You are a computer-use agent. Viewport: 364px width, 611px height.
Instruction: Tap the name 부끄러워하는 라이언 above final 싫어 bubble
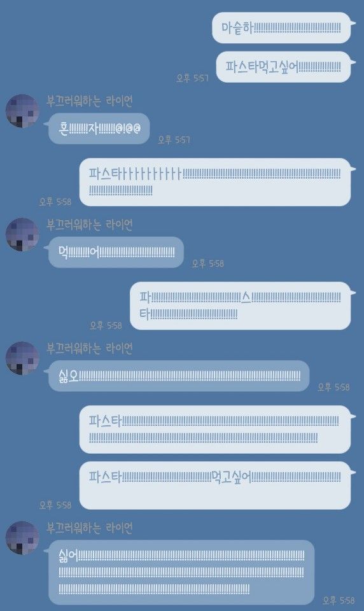[90, 528]
